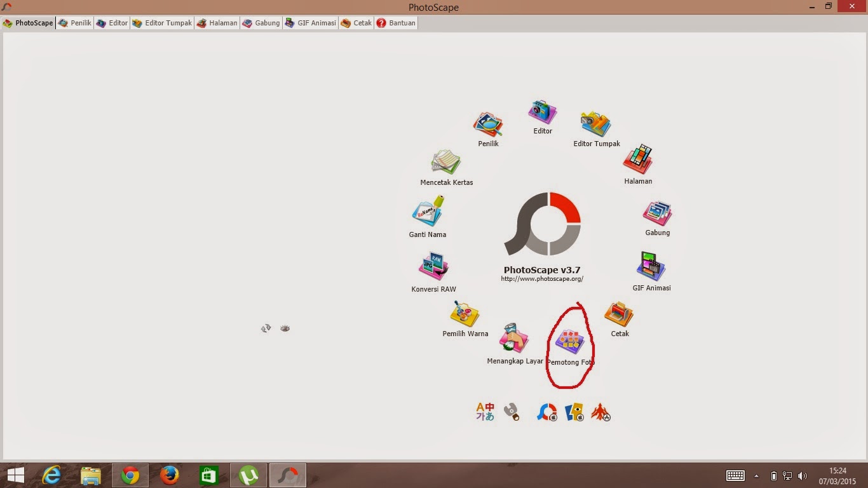Screen dimensions: 868x488
Task: Click the yellow-blue eye Mac app icon
Action: pos(574,412)
